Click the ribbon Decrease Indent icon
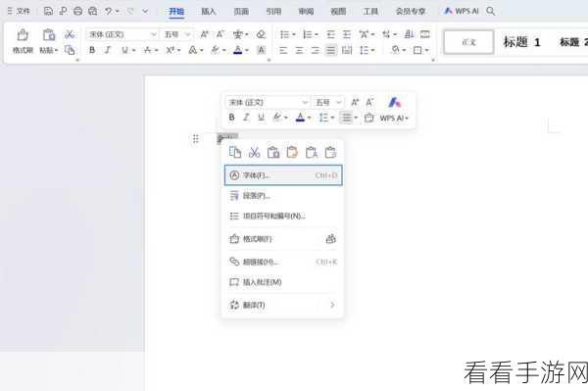 coord(330,34)
